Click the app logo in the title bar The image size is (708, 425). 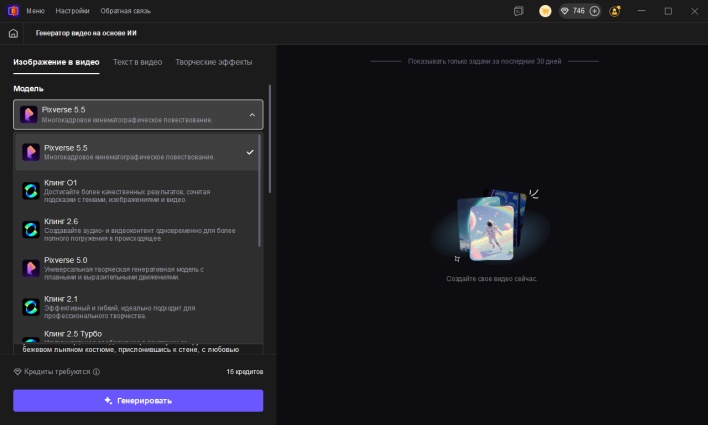[11, 10]
